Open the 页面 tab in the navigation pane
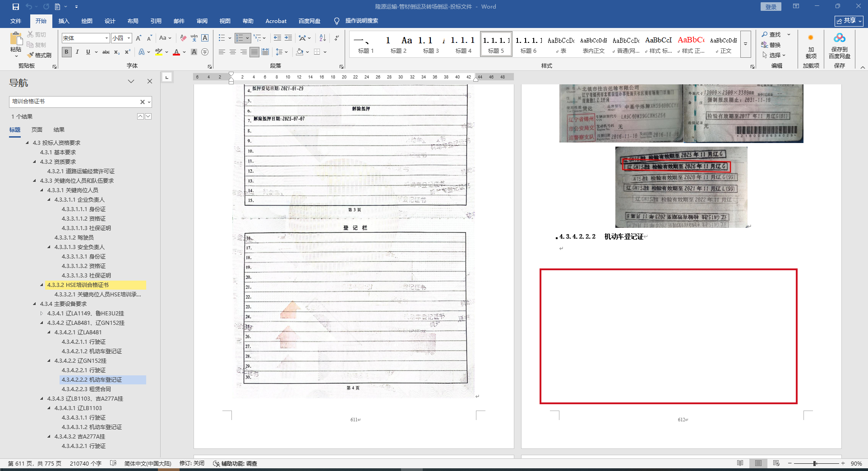The image size is (868, 471). [x=37, y=130]
